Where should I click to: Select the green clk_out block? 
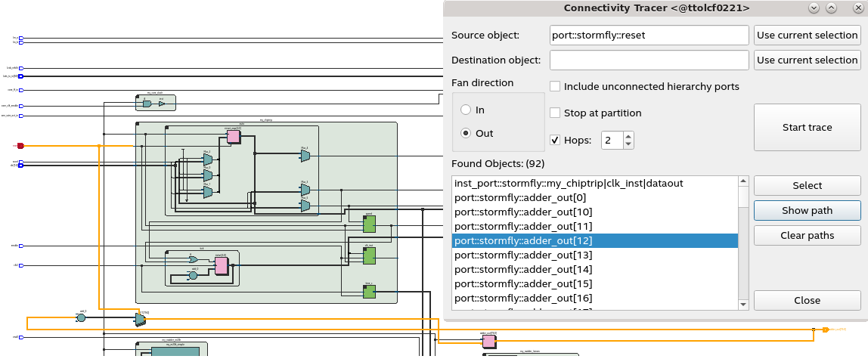coord(369,256)
